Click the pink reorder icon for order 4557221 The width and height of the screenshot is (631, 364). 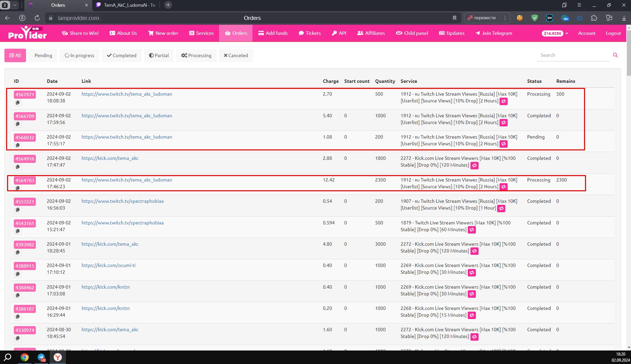click(x=502, y=208)
